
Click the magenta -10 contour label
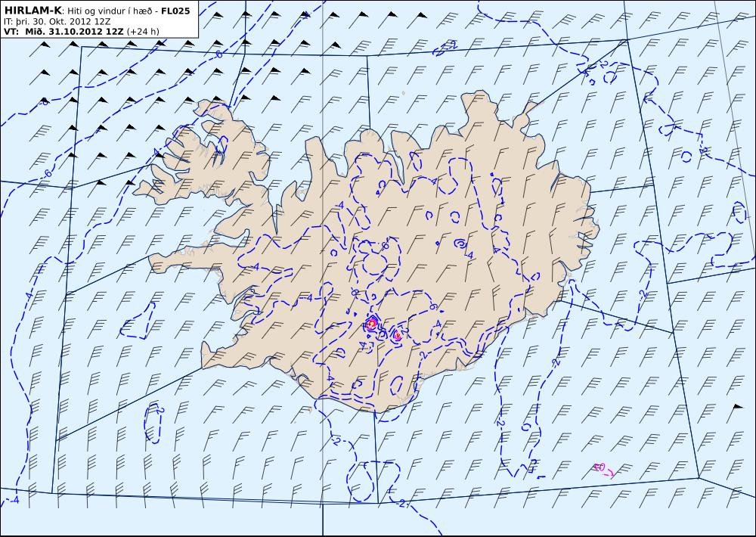[x=600, y=467]
